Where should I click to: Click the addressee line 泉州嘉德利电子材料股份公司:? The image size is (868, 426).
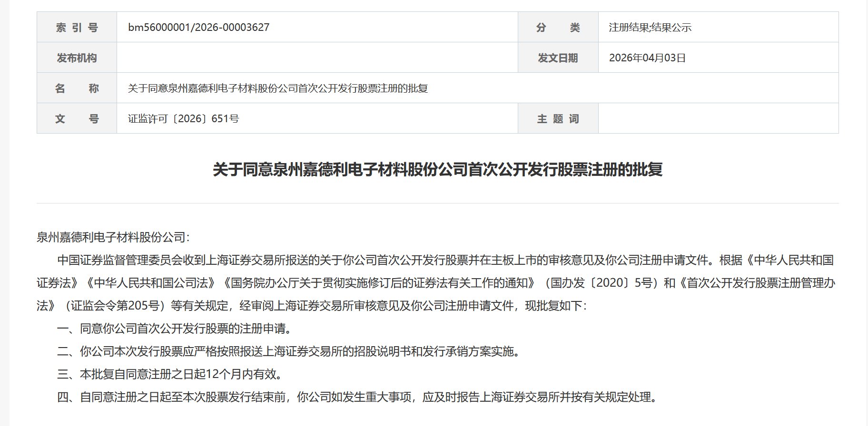[113, 237]
